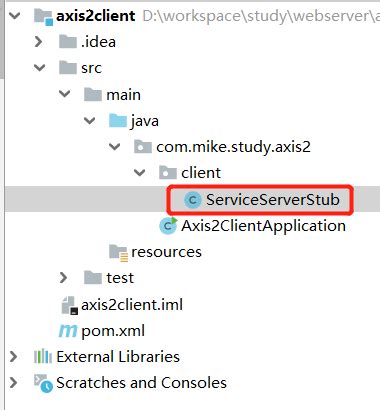The image size is (380, 410).
Task: Click the java source folder icon
Action: pyautogui.click(x=118, y=121)
